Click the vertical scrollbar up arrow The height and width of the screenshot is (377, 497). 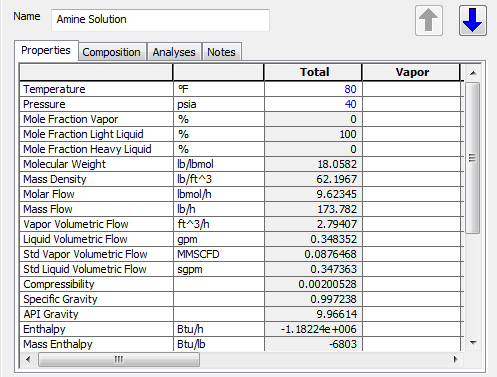[x=473, y=73]
